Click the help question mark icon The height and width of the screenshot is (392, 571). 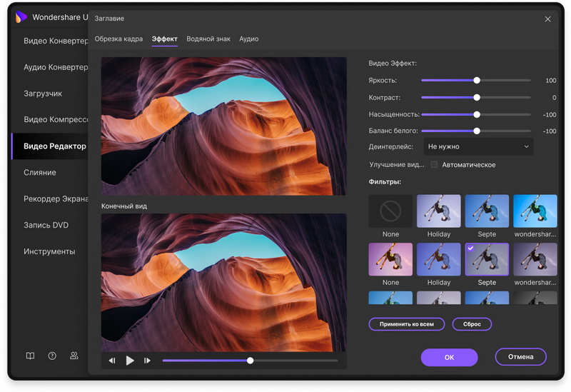[x=52, y=356]
